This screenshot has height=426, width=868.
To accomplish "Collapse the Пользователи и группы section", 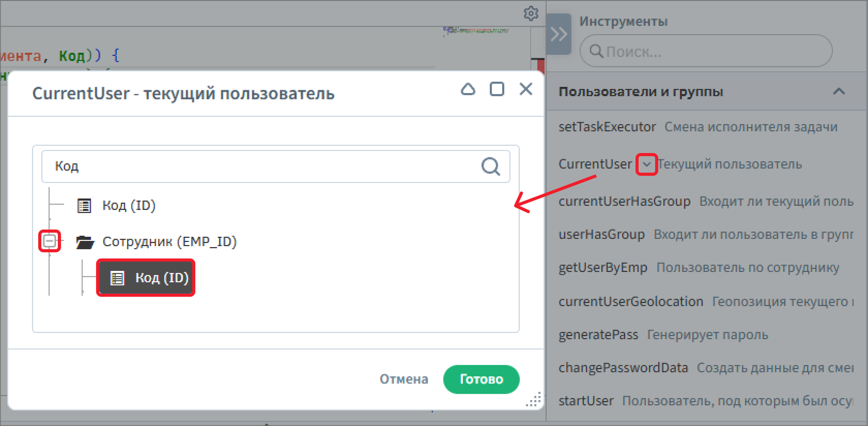I will point(839,92).
